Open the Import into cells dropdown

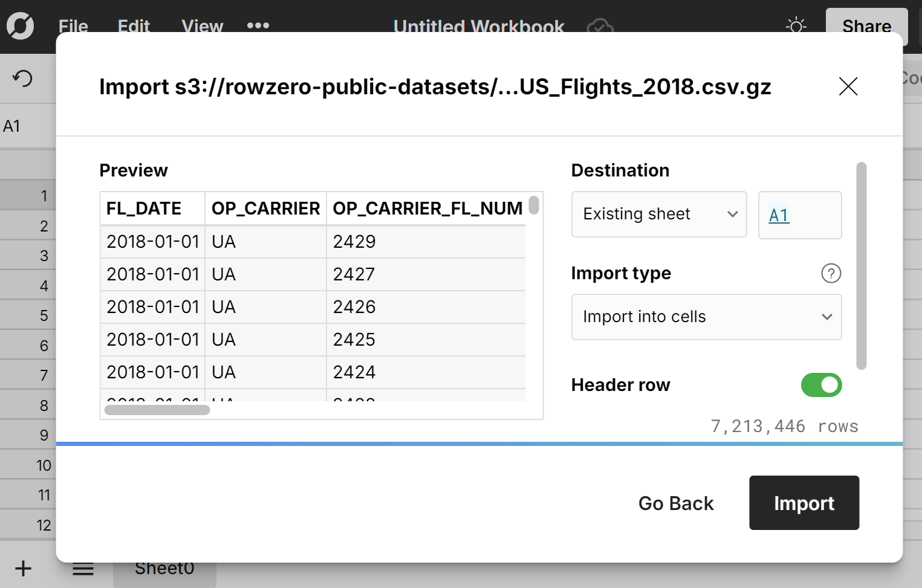tap(706, 317)
